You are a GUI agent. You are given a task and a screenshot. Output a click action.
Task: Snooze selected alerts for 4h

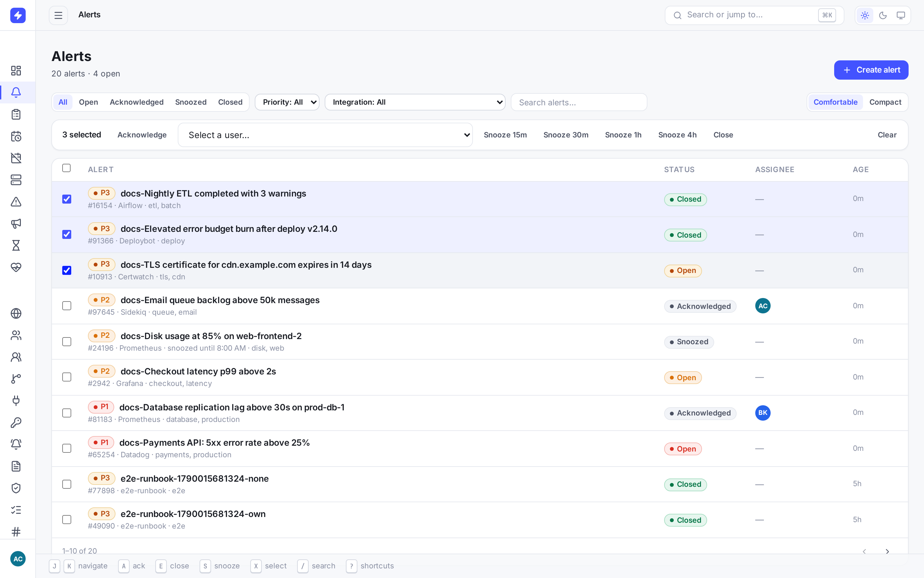pyautogui.click(x=677, y=135)
